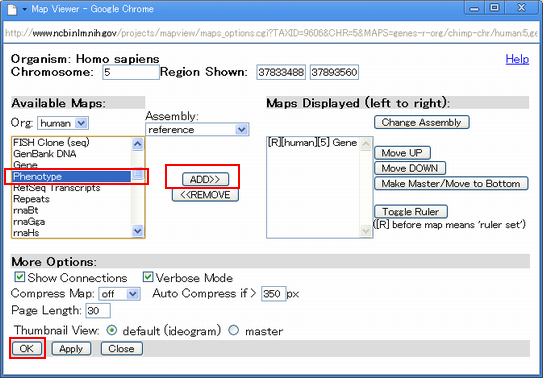Minimize the Map Viewer window
543x378 pixels.
point(474,8)
